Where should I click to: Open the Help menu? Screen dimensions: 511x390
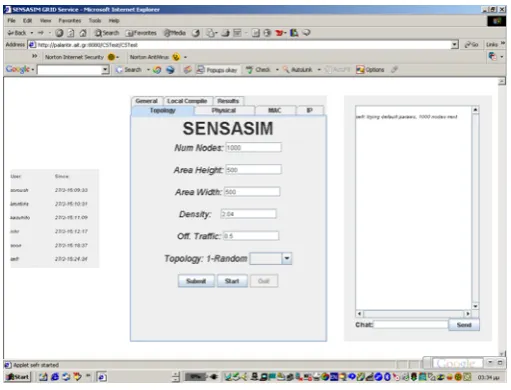click(x=114, y=21)
